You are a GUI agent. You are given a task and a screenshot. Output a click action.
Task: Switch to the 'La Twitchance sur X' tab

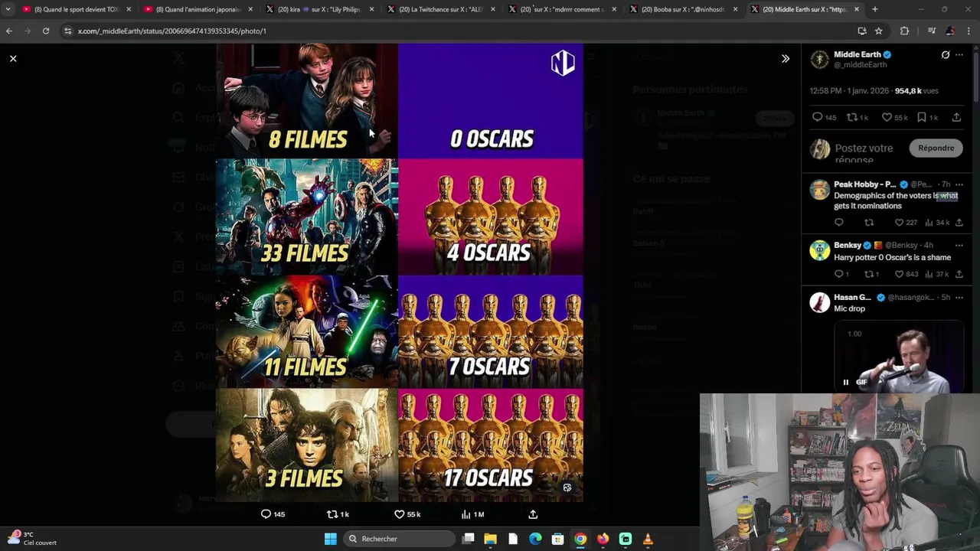pos(441,9)
